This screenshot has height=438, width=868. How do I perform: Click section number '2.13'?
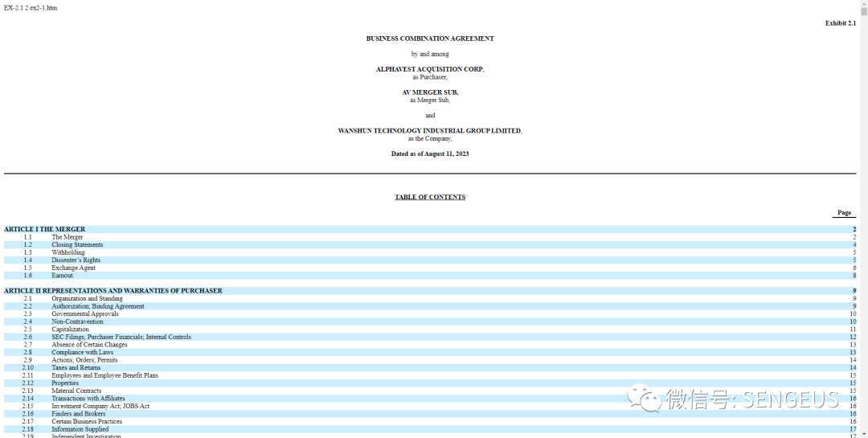tap(27, 391)
